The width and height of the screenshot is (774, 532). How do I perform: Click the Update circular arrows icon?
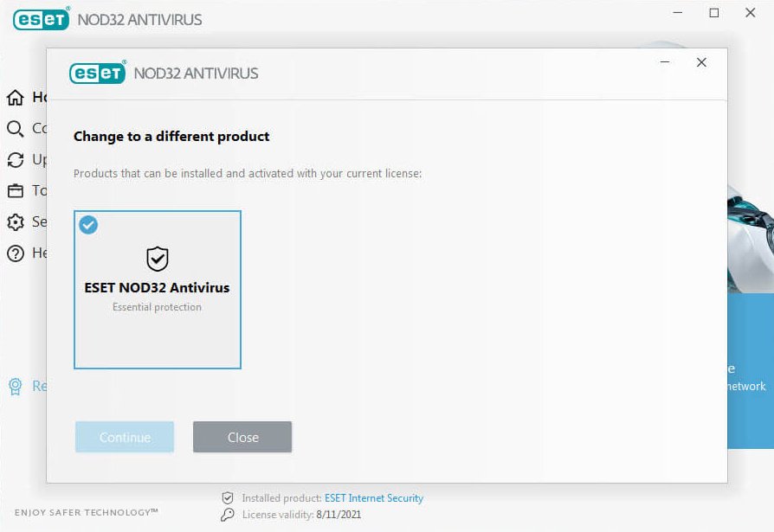click(16, 159)
